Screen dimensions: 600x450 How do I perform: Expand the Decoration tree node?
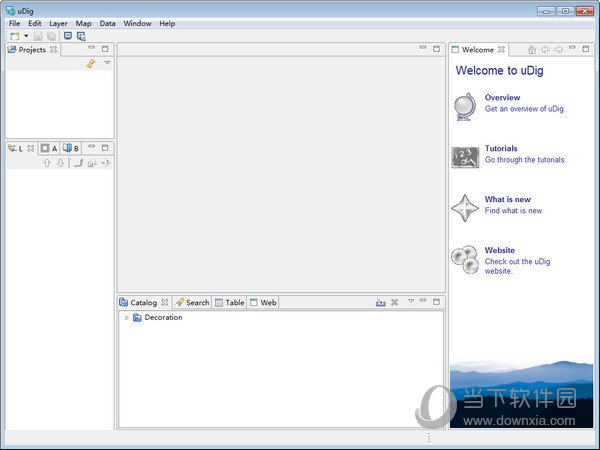126,318
